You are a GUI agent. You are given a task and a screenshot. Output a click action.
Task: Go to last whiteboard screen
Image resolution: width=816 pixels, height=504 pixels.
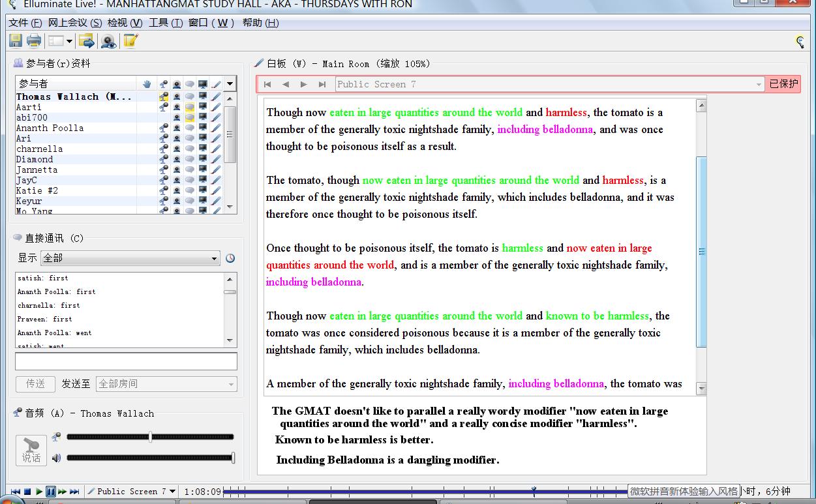pos(322,84)
